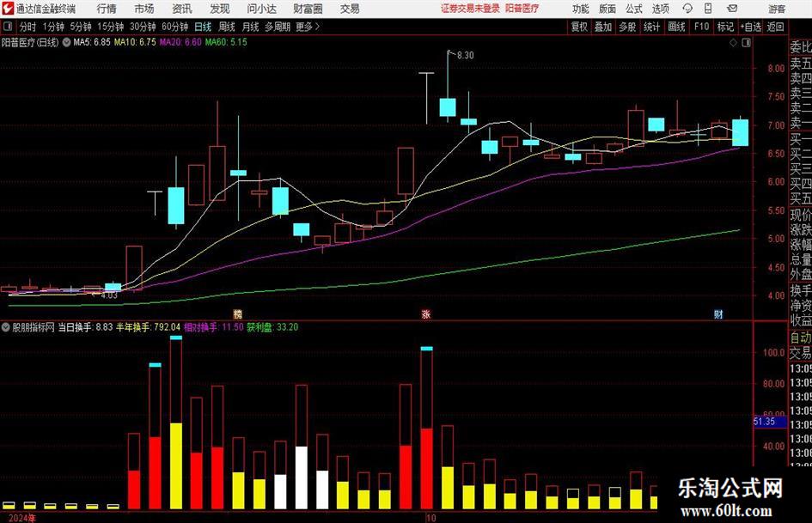The width and height of the screenshot is (812, 523).
Task: Click the 标记 mark button
Action: (725, 27)
